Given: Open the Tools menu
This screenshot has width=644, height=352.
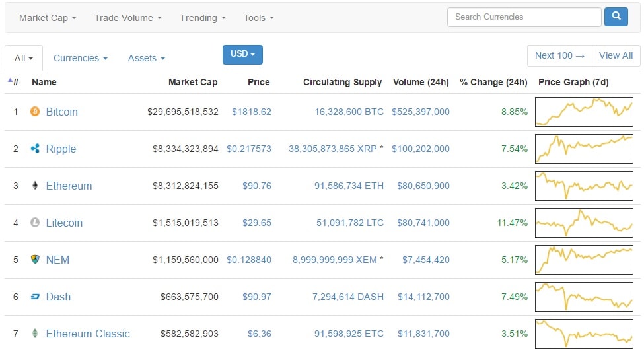Looking at the screenshot, I should (x=258, y=18).
